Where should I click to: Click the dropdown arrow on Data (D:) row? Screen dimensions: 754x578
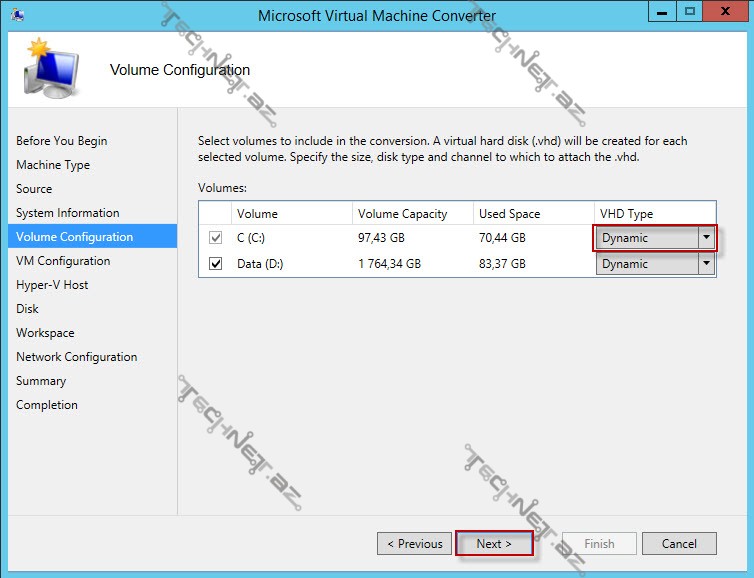point(707,264)
